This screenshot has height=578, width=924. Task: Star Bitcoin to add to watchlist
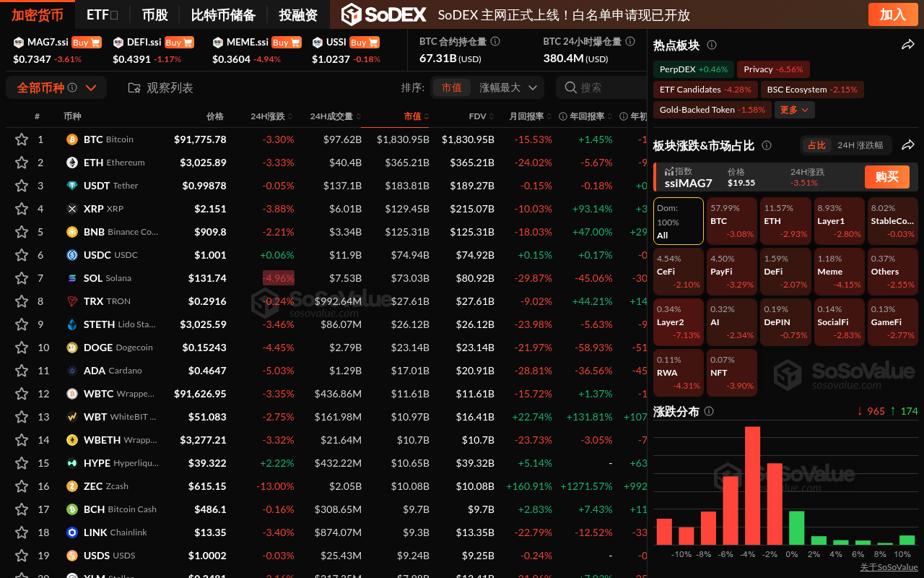[x=22, y=139]
